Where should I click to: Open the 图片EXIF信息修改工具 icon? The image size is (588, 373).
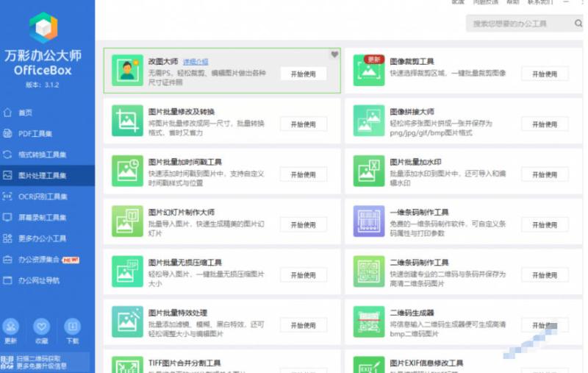point(369,365)
